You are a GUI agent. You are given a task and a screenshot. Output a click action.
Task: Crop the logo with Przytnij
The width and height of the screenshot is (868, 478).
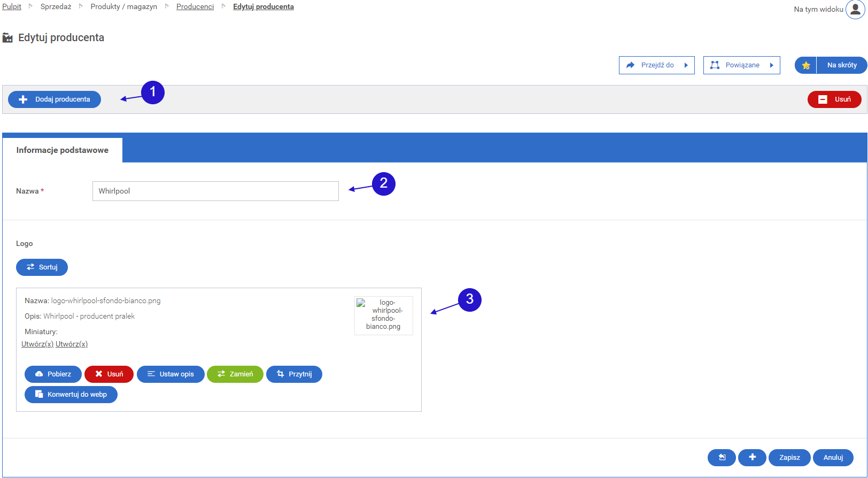(x=294, y=374)
